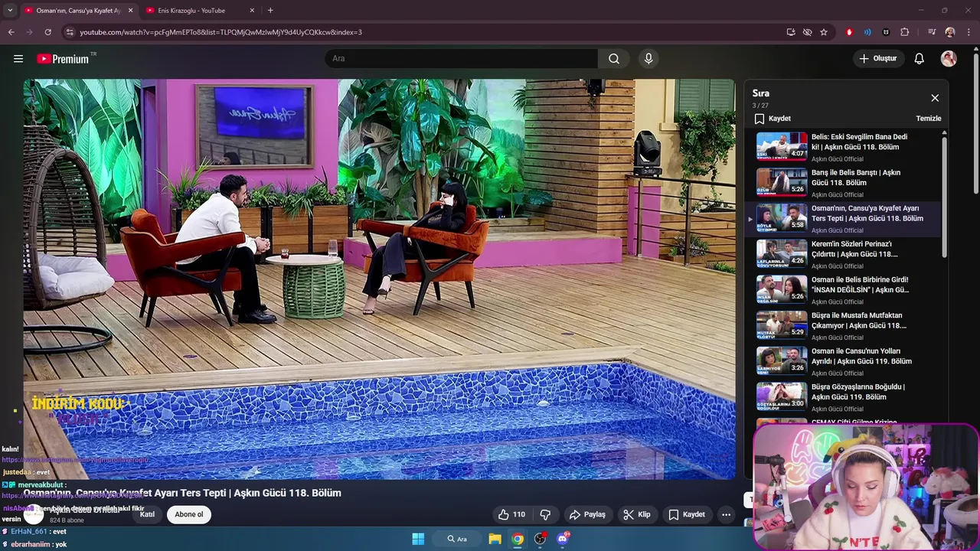The image size is (980, 551).
Task: Open more actions three-dot menu under the video
Action: [x=726, y=514]
